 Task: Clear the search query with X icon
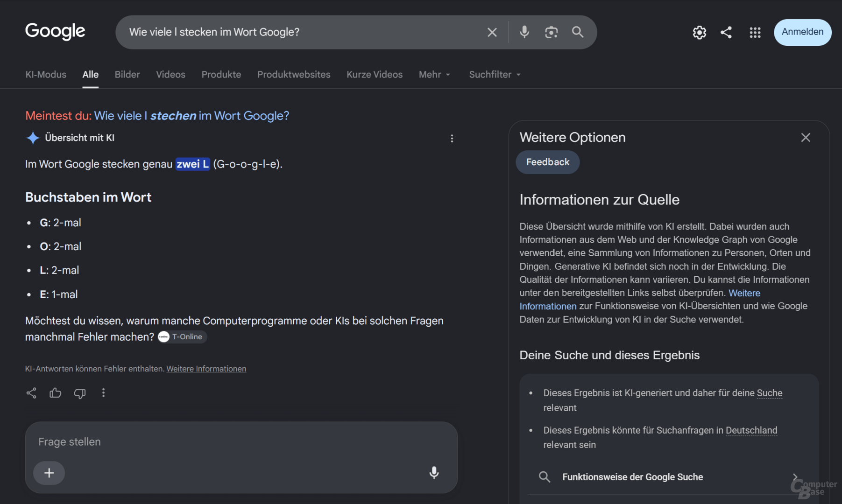pyautogui.click(x=492, y=32)
